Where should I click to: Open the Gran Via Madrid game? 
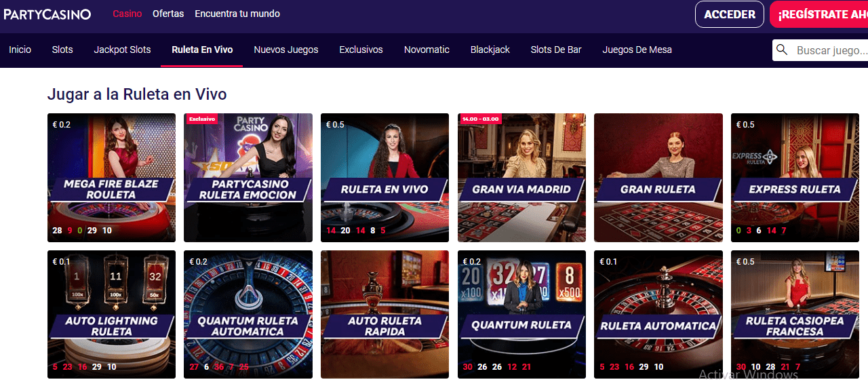[x=522, y=178]
